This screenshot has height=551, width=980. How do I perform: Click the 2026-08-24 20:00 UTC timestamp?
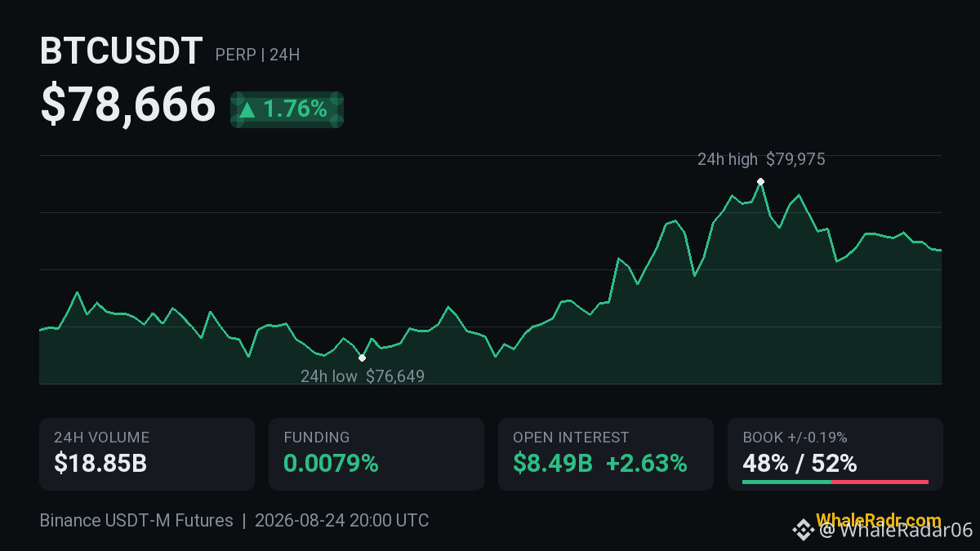click(x=341, y=520)
